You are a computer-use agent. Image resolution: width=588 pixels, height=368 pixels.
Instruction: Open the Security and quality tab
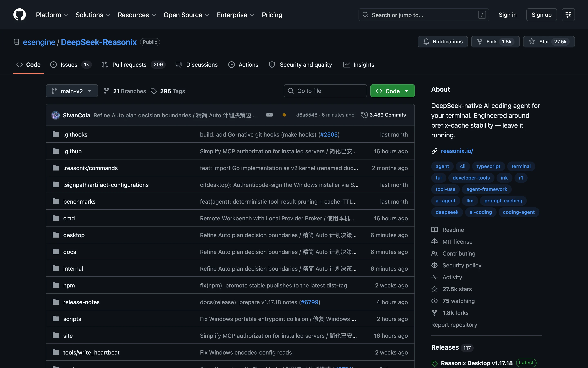[x=301, y=64]
